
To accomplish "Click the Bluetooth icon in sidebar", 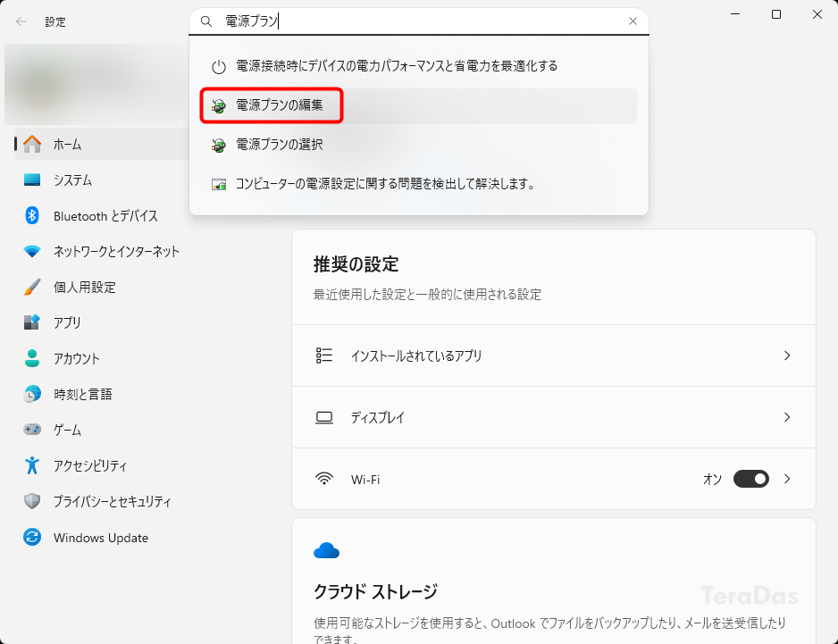I will click(32, 215).
